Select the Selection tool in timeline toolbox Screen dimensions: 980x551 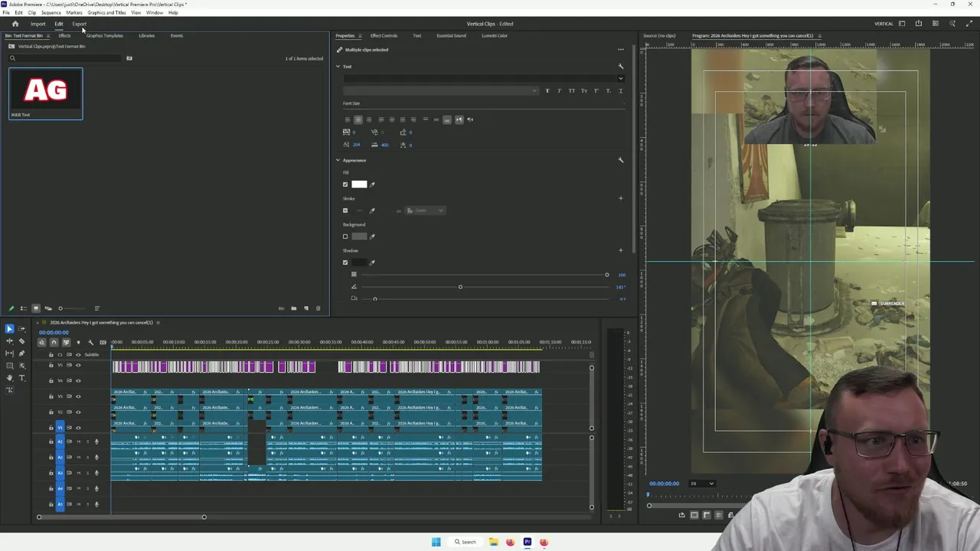[9, 329]
